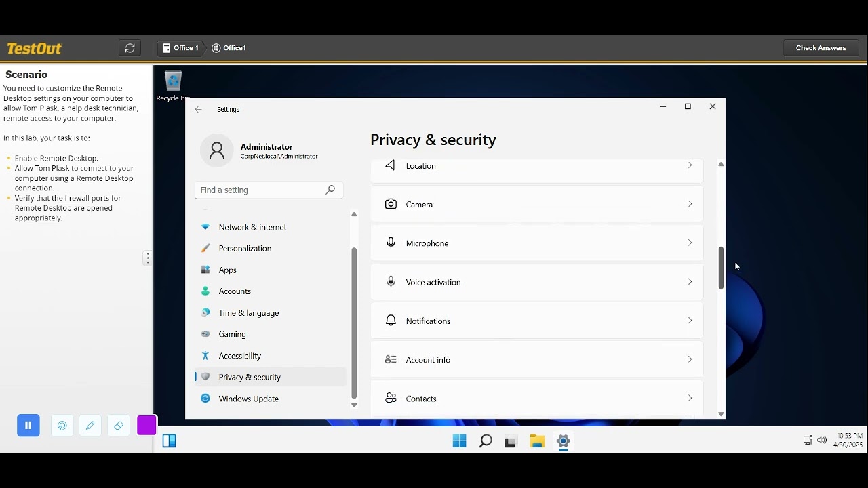Click the Network & internet sidebar icon
The image size is (868, 488).
coord(205,227)
